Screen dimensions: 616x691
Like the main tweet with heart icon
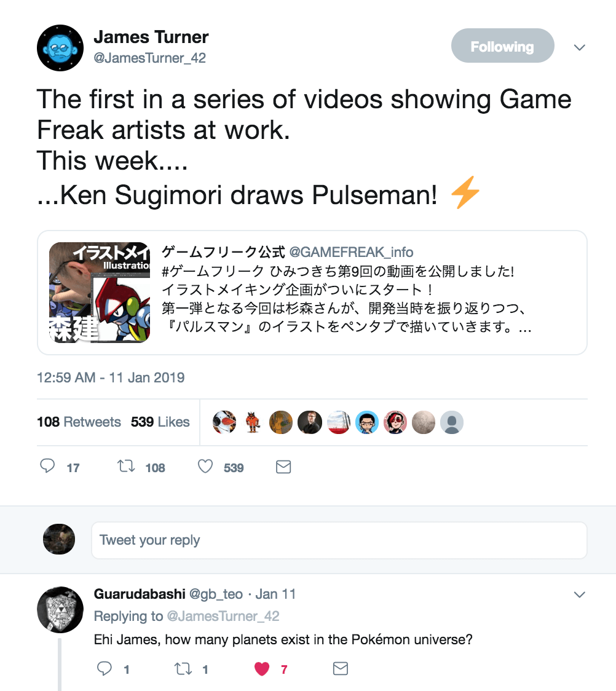pyautogui.click(x=205, y=467)
